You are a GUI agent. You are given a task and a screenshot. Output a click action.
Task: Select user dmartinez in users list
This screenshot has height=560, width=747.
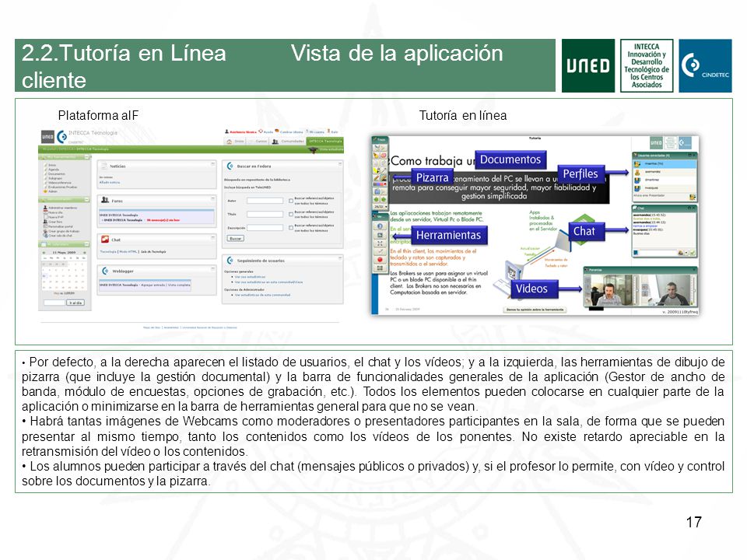[x=665, y=180]
